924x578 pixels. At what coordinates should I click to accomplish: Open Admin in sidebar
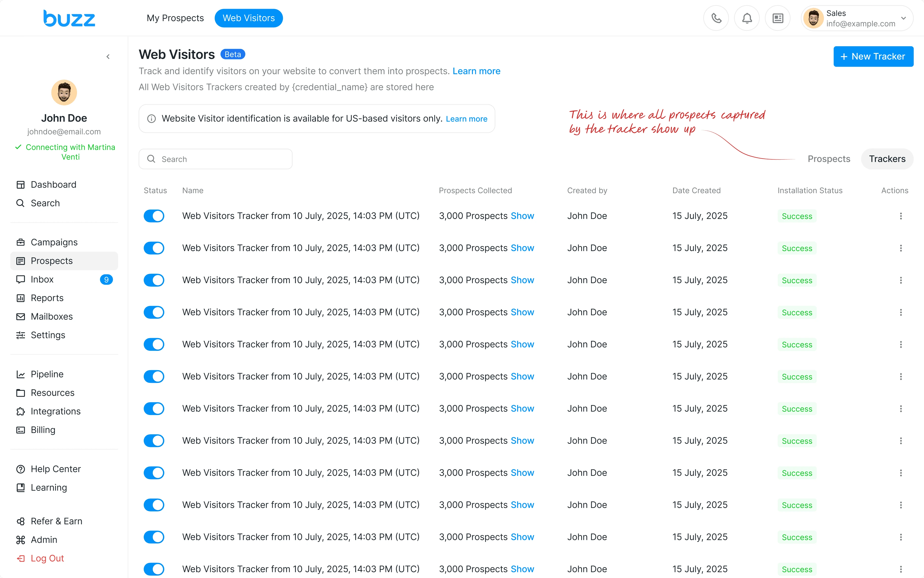click(64, 540)
